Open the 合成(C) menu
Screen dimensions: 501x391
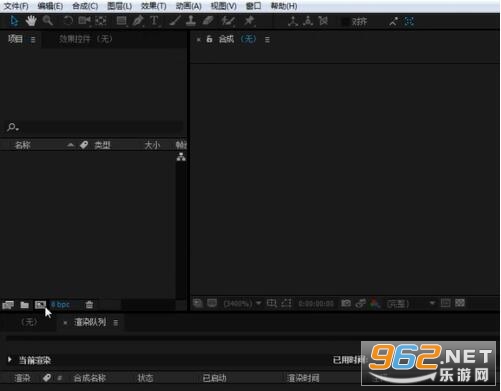(x=85, y=6)
